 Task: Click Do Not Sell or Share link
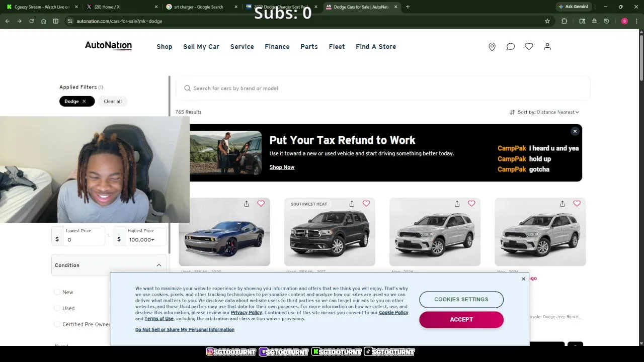tap(185, 330)
